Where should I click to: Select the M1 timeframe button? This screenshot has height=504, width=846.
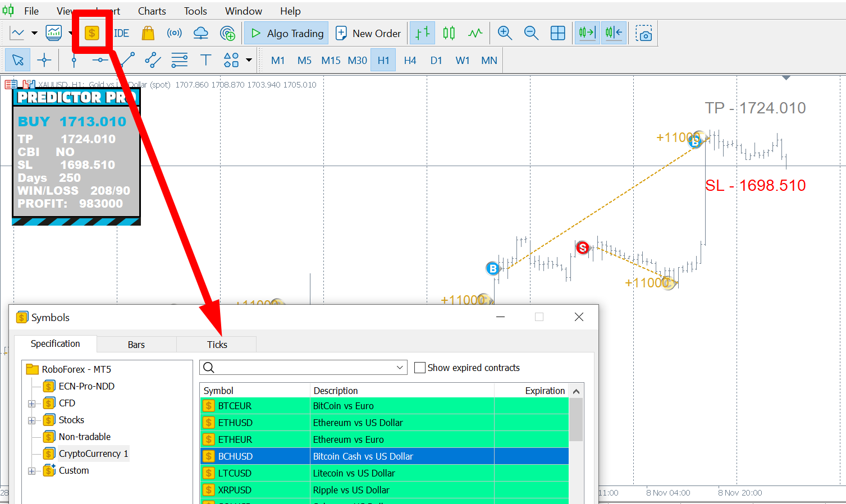pyautogui.click(x=278, y=60)
